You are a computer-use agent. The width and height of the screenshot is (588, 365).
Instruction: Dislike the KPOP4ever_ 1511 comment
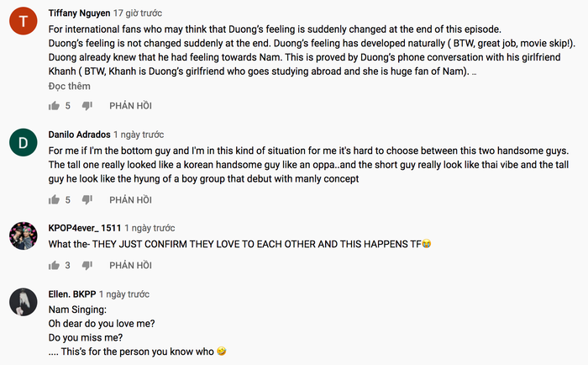(87, 266)
